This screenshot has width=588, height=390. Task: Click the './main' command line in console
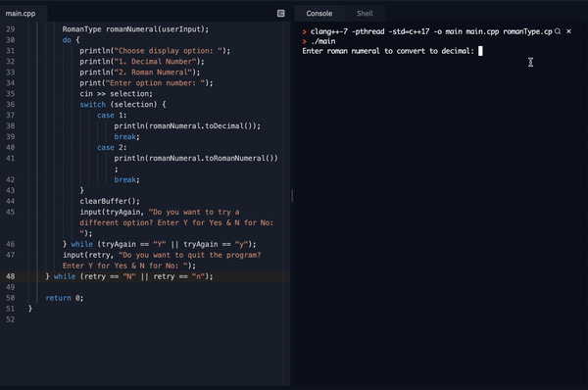[322, 41]
